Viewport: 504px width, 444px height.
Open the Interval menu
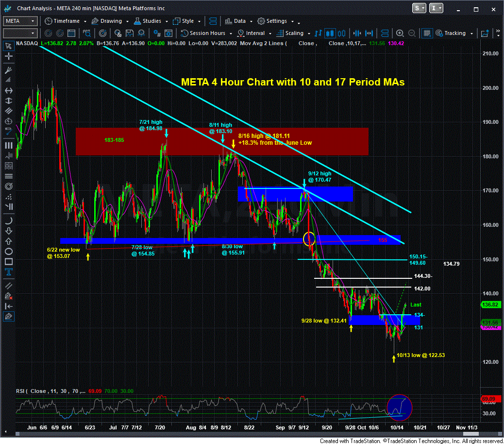pos(254,33)
